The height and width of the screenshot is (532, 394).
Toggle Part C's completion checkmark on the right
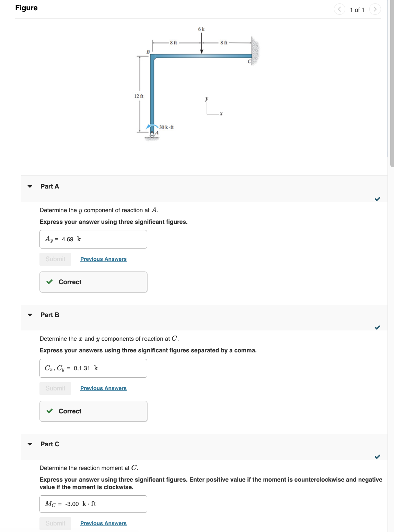tap(377, 456)
